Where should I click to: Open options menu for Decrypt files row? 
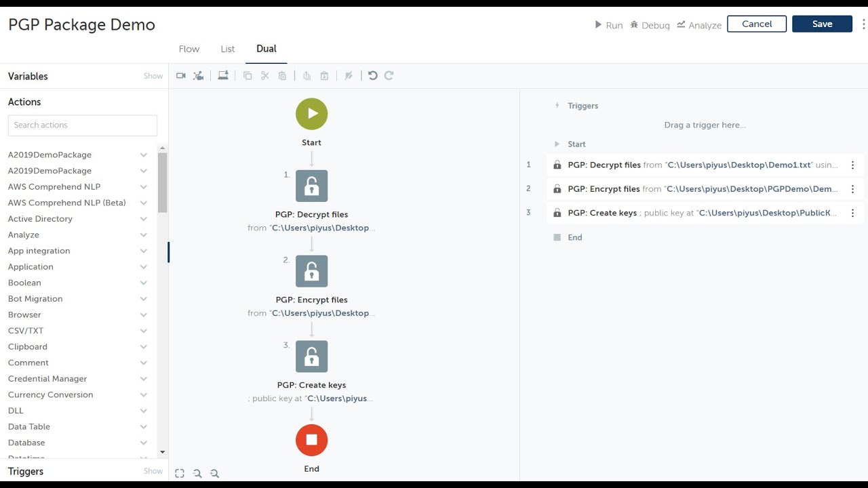coord(852,165)
